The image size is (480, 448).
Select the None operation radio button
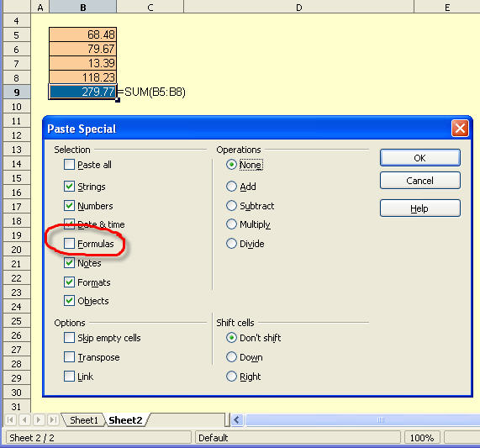tap(231, 165)
